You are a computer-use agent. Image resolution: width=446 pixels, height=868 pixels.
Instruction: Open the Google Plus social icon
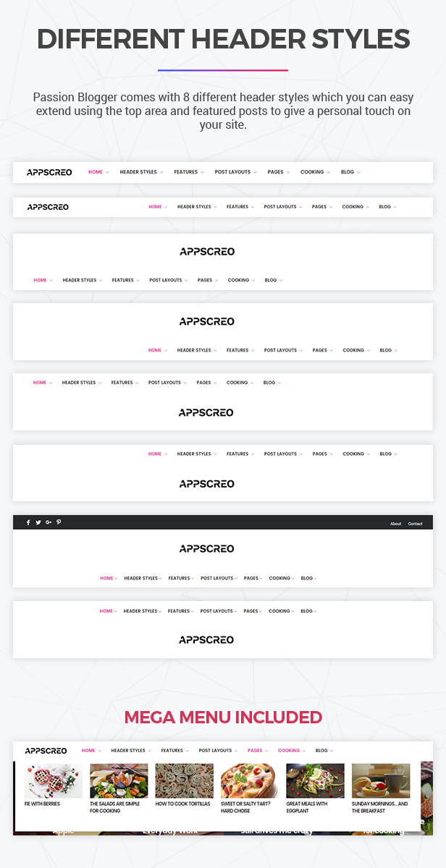pos(49,522)
